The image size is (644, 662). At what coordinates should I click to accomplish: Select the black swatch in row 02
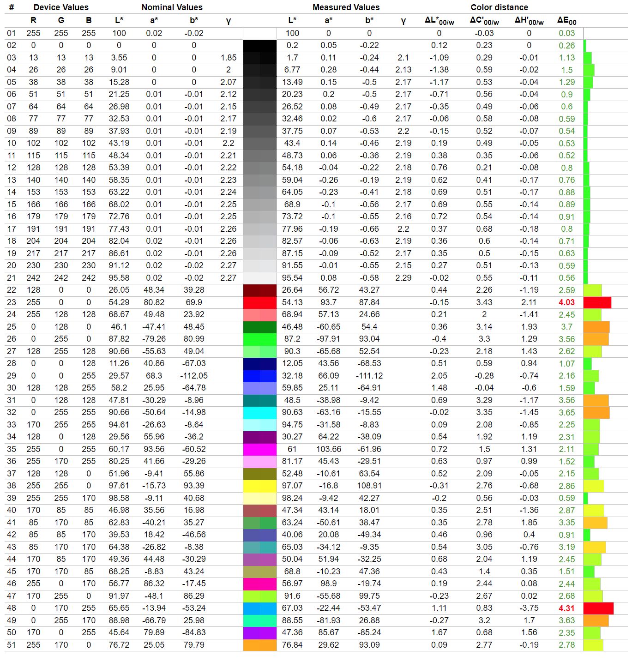259,46
